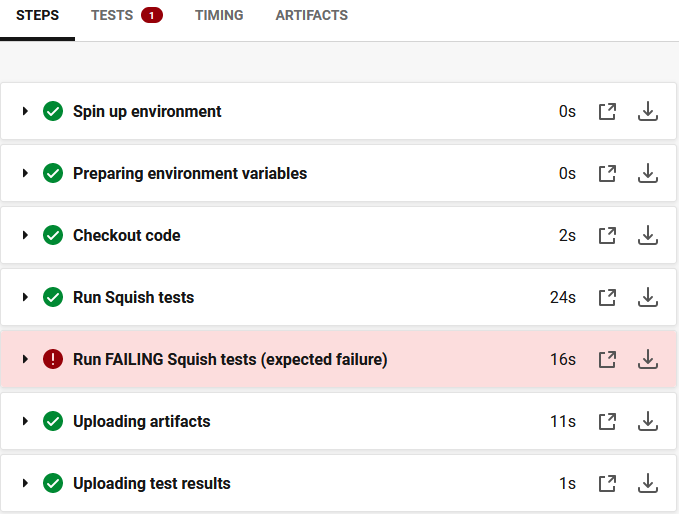679x514 pixels.
Task: Click the Run Squish tests step title
Action: (133, 298)
